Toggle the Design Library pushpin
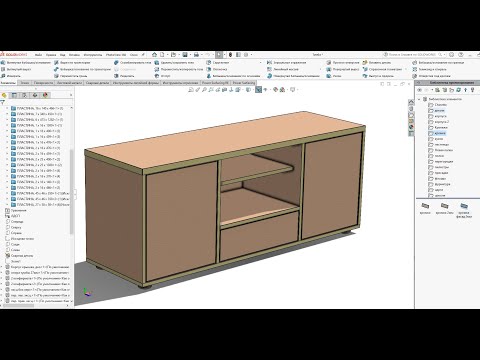 click(472, 90)
